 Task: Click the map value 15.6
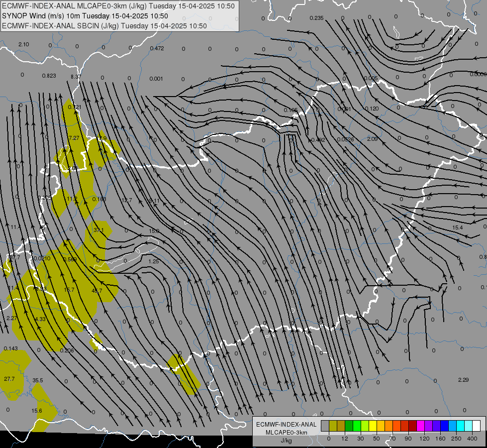[37, 411]
